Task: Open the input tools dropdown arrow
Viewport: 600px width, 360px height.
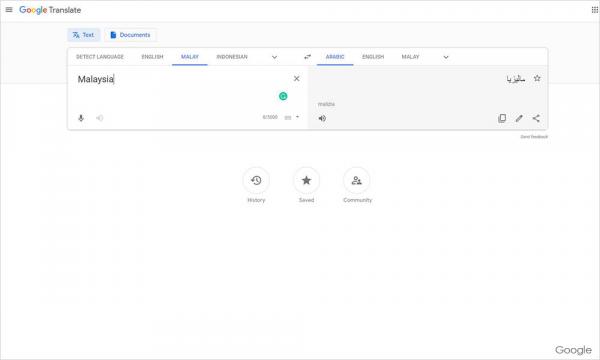Action: pos(297,117)
